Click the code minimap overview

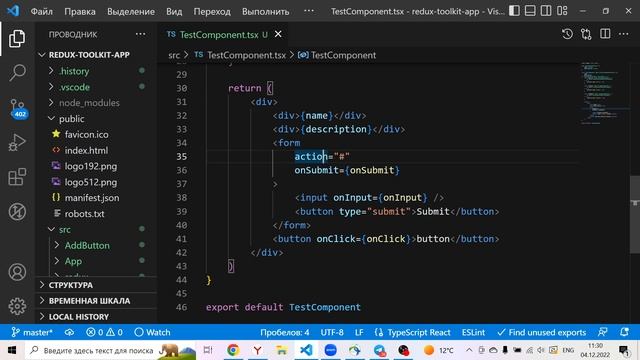(604, 93)
